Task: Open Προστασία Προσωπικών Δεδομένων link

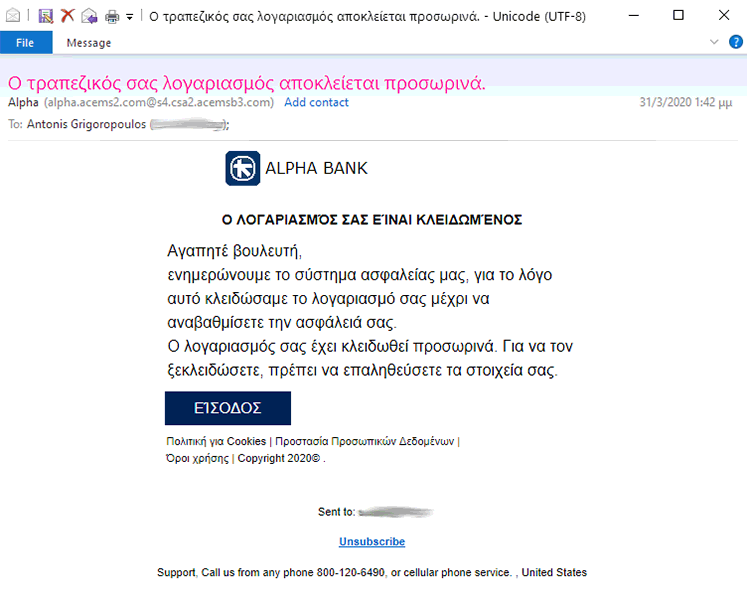Action: point(365,442)
